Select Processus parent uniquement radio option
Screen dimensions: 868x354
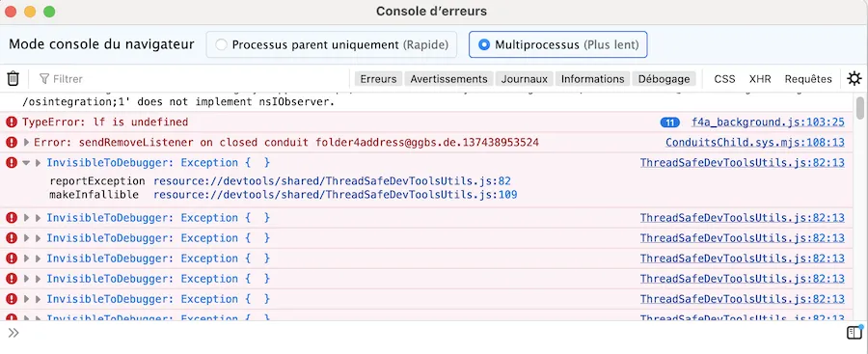[x=331, y=44]
